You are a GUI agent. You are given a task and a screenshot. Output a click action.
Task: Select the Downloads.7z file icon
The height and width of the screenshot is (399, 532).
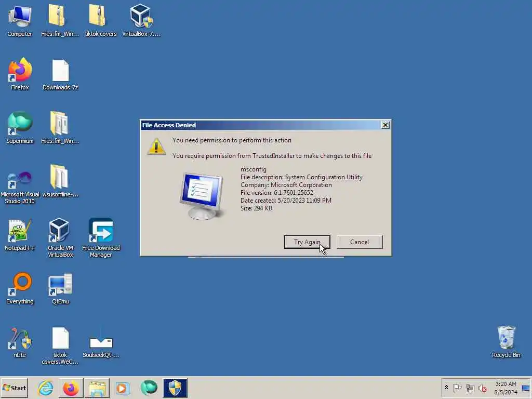coord(60,75)
